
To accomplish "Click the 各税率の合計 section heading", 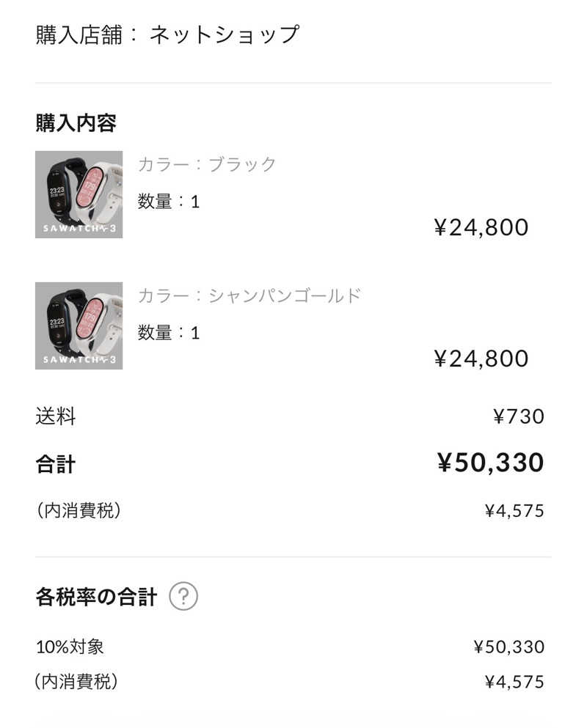I will pos(96,598).
